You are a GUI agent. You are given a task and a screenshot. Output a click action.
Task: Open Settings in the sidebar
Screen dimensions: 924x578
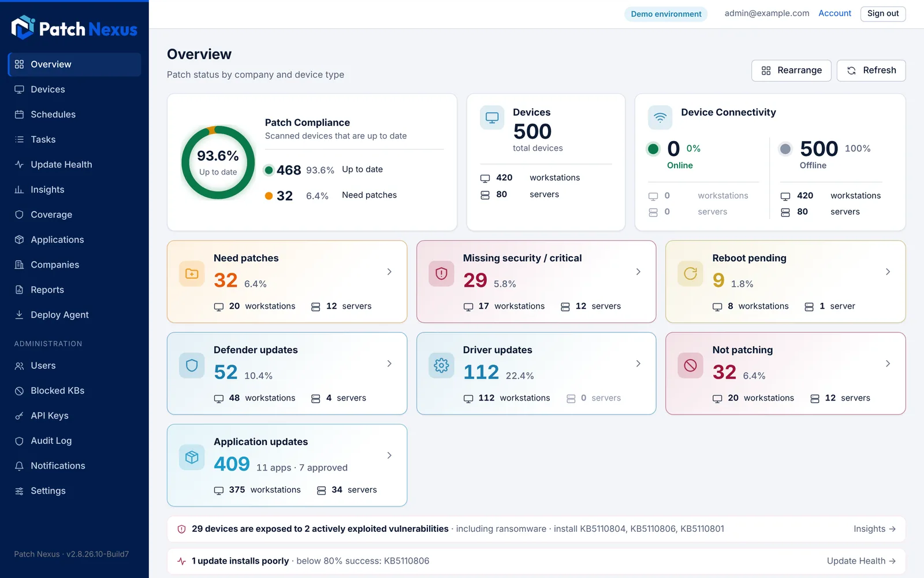tap(74, 491)
